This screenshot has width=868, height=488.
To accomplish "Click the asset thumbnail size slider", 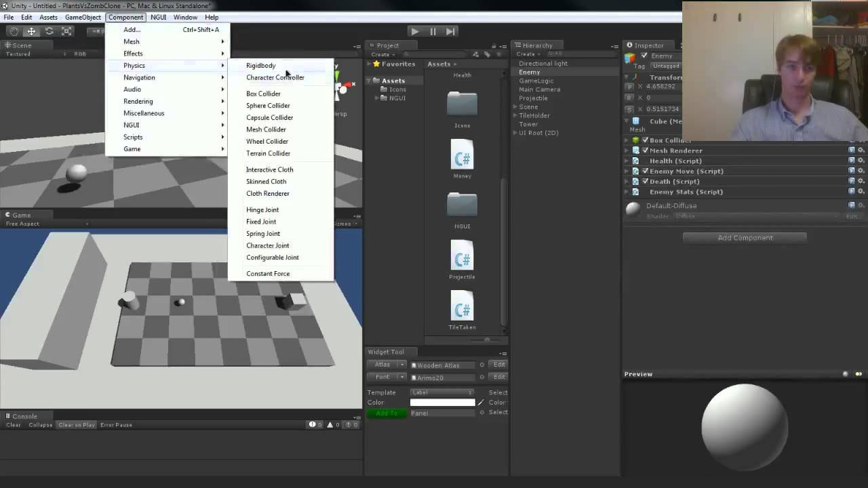I will coord(486,340).
